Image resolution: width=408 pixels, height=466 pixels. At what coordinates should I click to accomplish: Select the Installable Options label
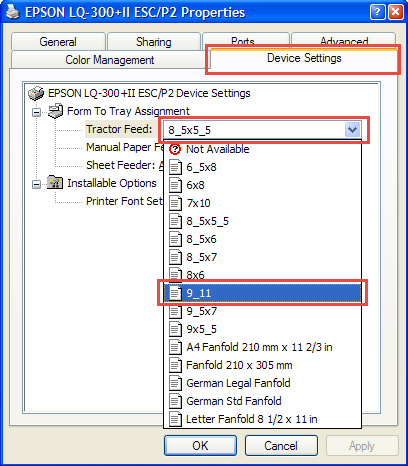(x=112, y=183)
